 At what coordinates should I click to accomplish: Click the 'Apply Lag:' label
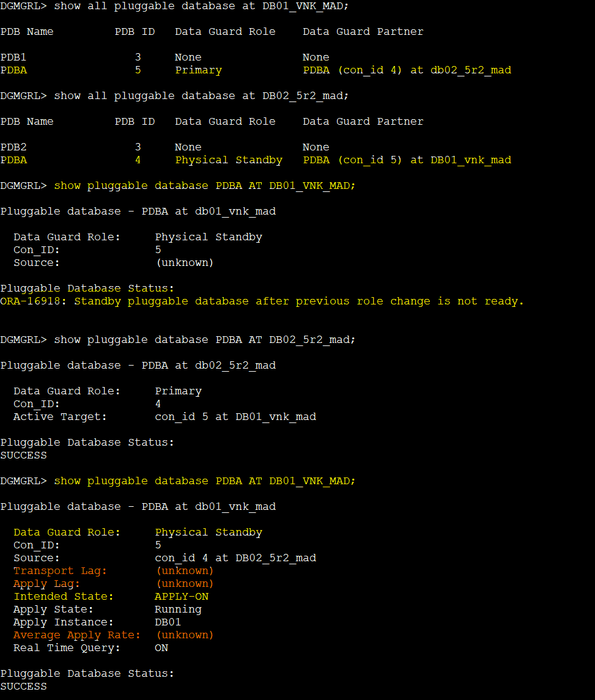click(46, 584)
